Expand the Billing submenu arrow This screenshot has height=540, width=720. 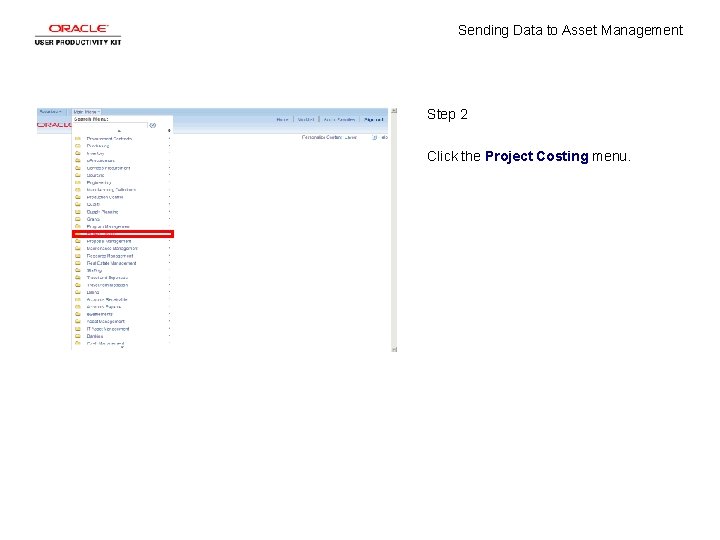point(169,292)
